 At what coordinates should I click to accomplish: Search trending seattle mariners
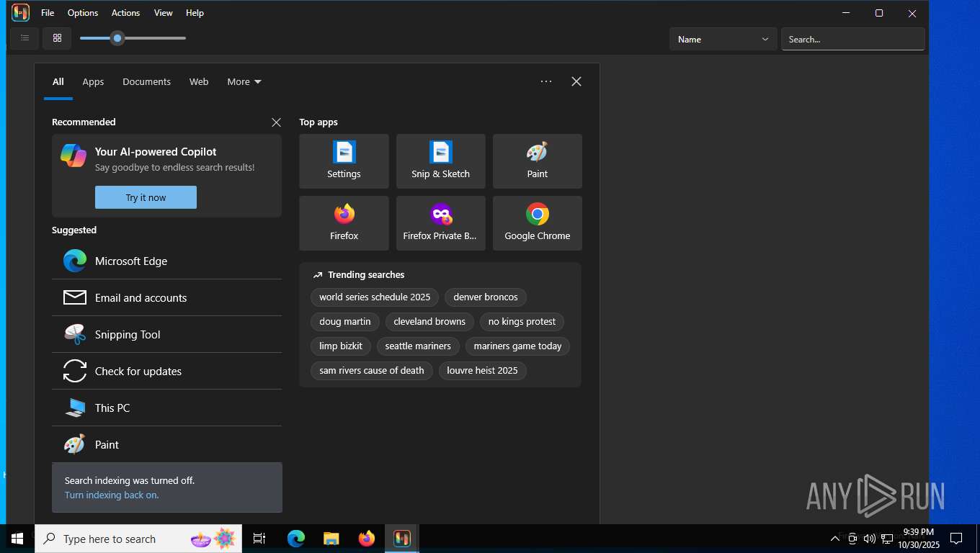pyautogui.click(x=418, y=346)
